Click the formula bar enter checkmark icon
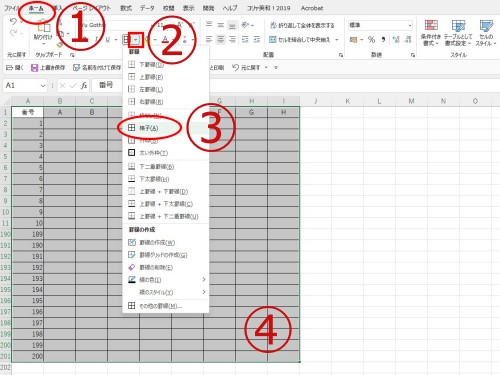 click(x=73, y=86)
